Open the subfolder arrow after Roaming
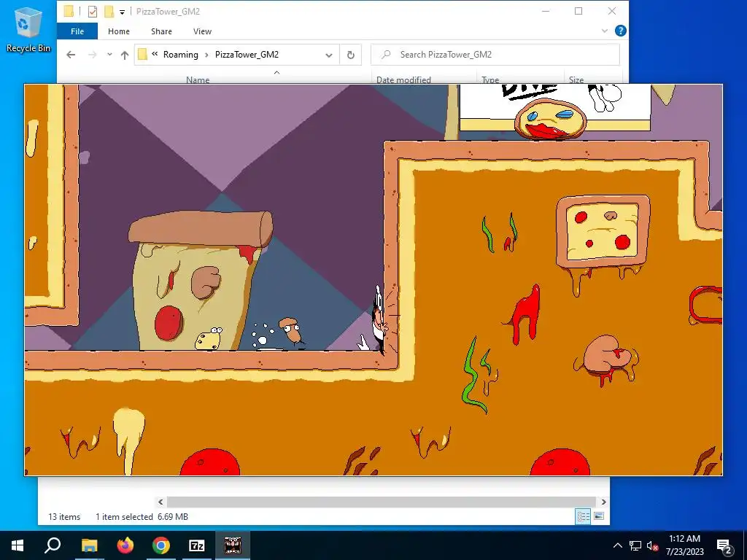The width and height of the screenshot is (747, 560). 206,55
